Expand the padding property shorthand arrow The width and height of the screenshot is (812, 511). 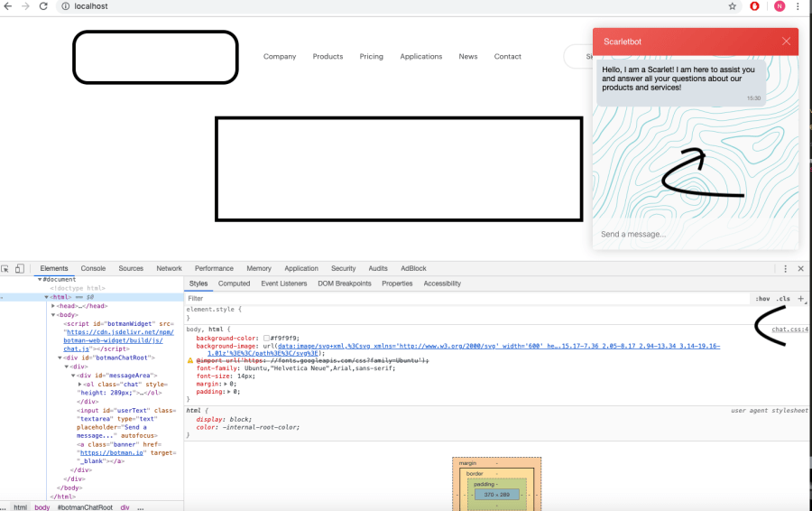[x=229, y=392]
